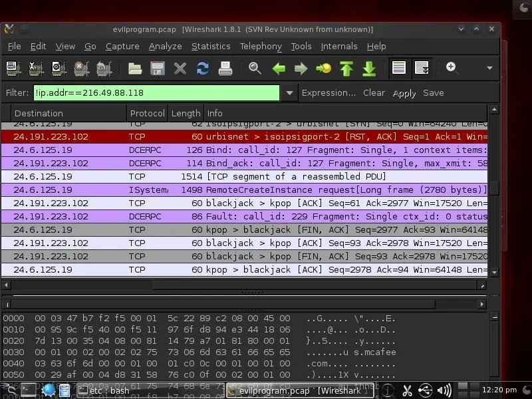Open the Capture menu
The height and width of the screenshot is (399, 532).
coord(122,46)
